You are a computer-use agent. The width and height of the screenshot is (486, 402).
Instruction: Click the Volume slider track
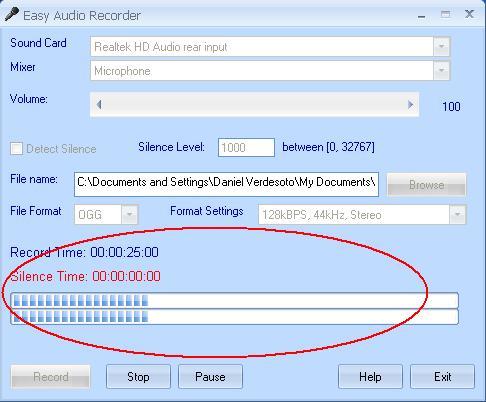254,105
